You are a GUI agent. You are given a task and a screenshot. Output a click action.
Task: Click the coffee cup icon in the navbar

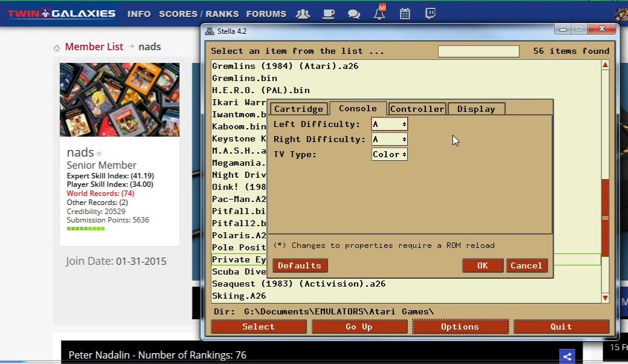[x=329, y=14]
